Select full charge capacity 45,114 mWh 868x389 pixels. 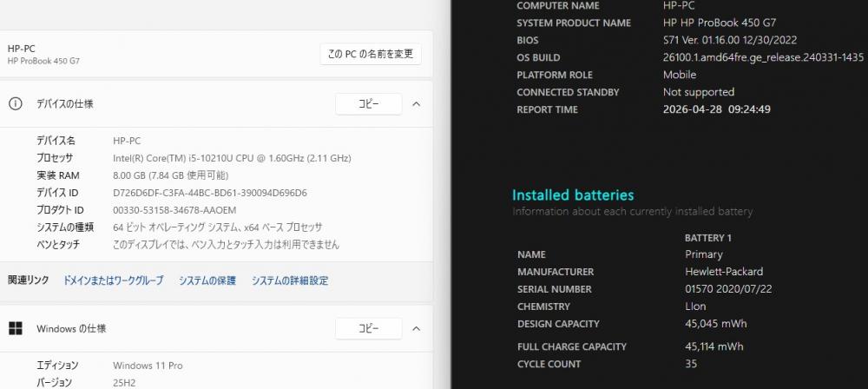pyautogui.click(x=714, y=346)
